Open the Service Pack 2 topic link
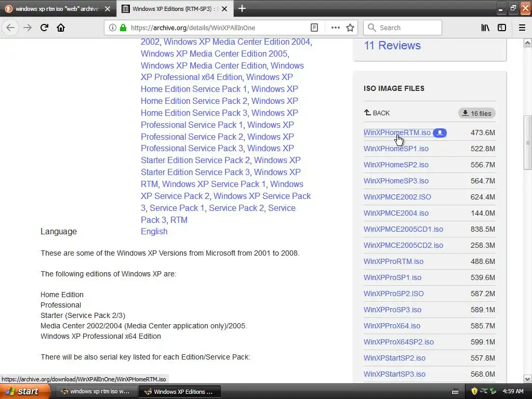This screenshot has height=399, width=532. coord(236,208)
